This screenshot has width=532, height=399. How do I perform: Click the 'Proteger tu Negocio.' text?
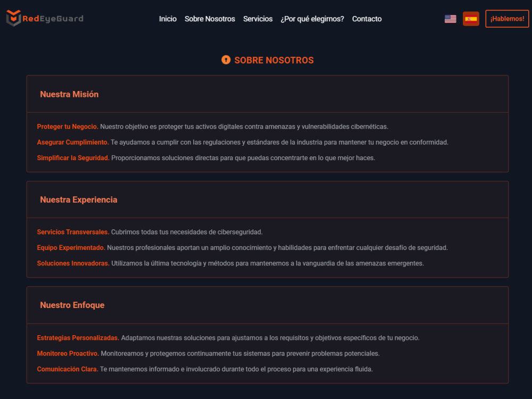(68, 127)
